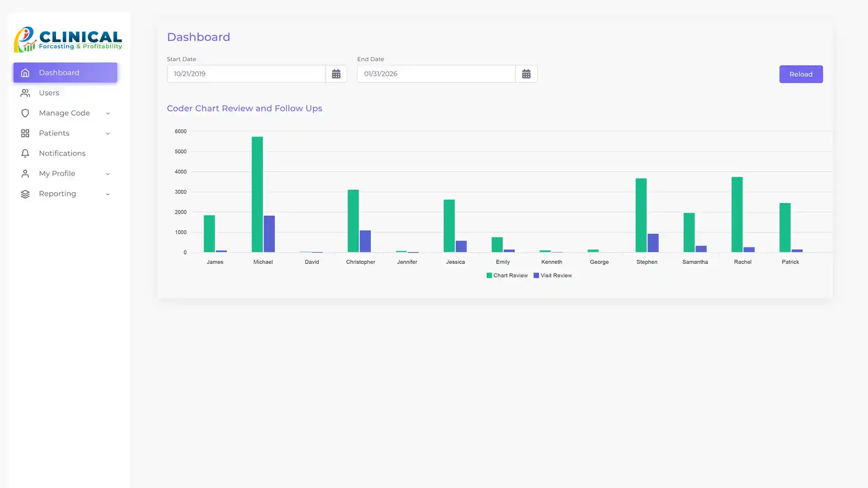This screenshot has width=868, height=488.
Task: Open the Start Date calendar picker
Action: coord(336,74)
